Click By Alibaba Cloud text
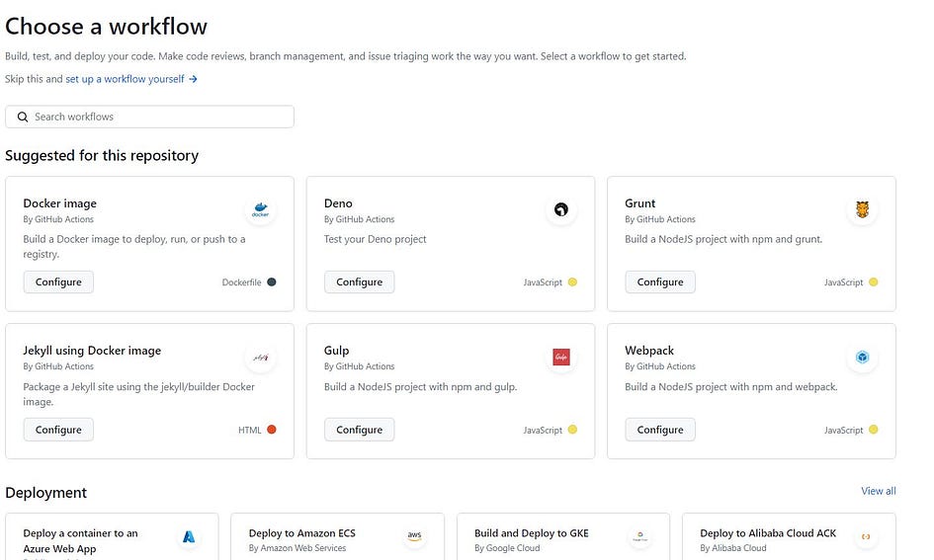The image size is (934, 560). 733,548
